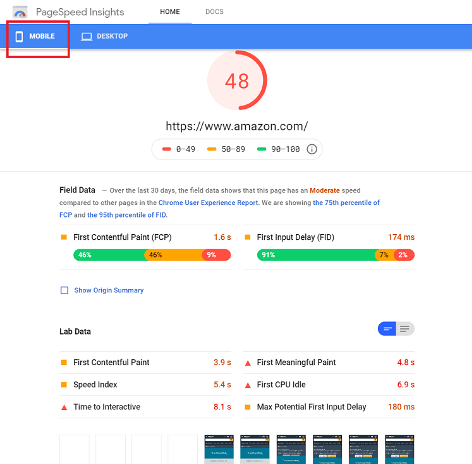472x464 pixels.
Task: Click the 8.1 s Time to Interactive value
Action: click(222, 407)
